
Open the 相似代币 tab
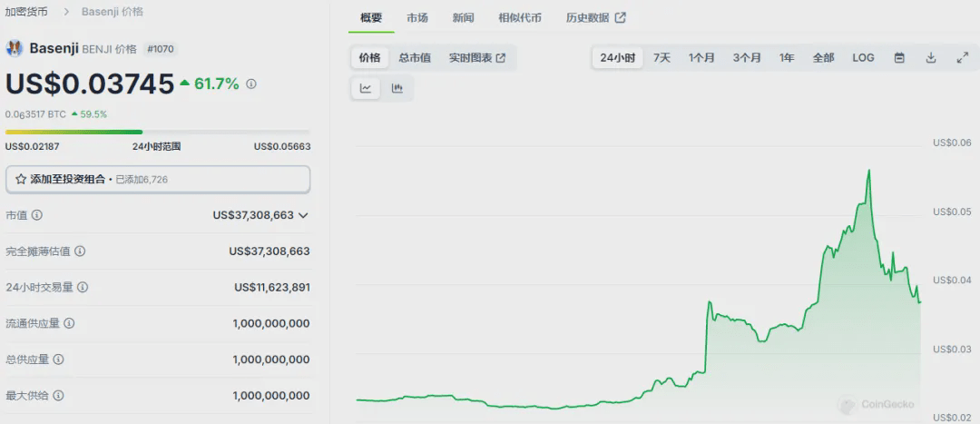coord(520,17)
